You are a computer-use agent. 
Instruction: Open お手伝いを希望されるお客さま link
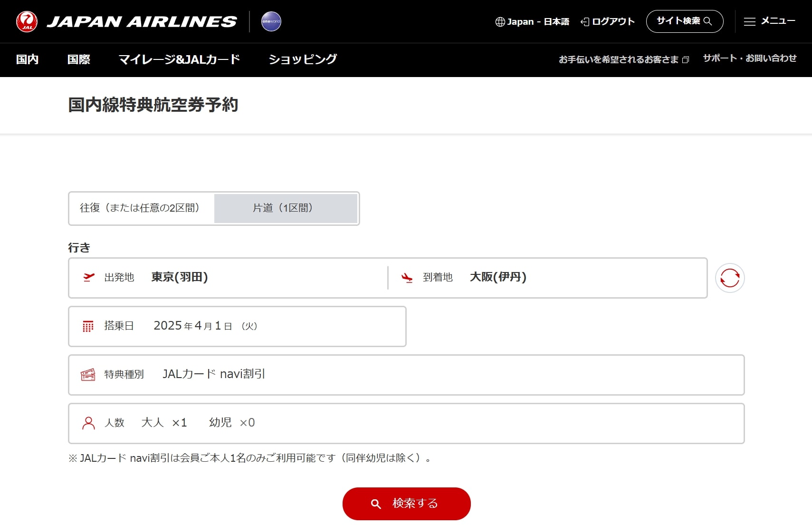(x=624, y=59)
